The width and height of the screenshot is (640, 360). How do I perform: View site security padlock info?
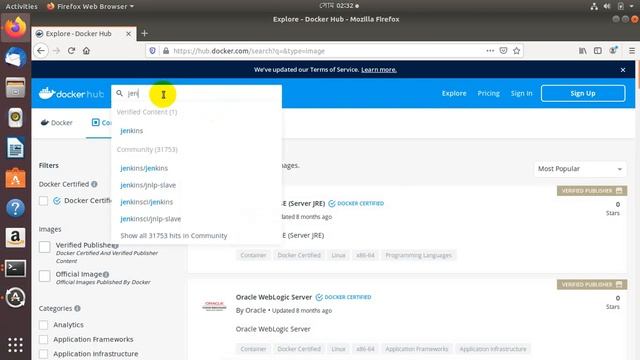pyautogui.click(x=166, y=51)
